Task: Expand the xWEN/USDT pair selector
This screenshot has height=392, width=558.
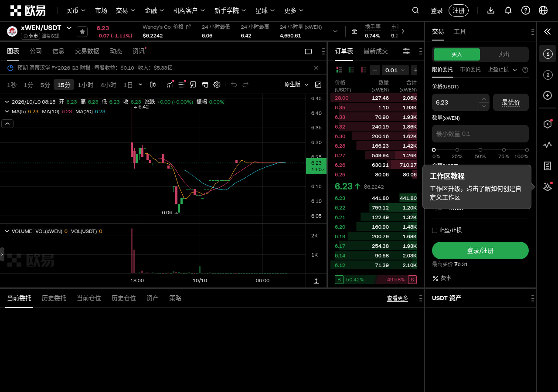Action: [69, 28]
